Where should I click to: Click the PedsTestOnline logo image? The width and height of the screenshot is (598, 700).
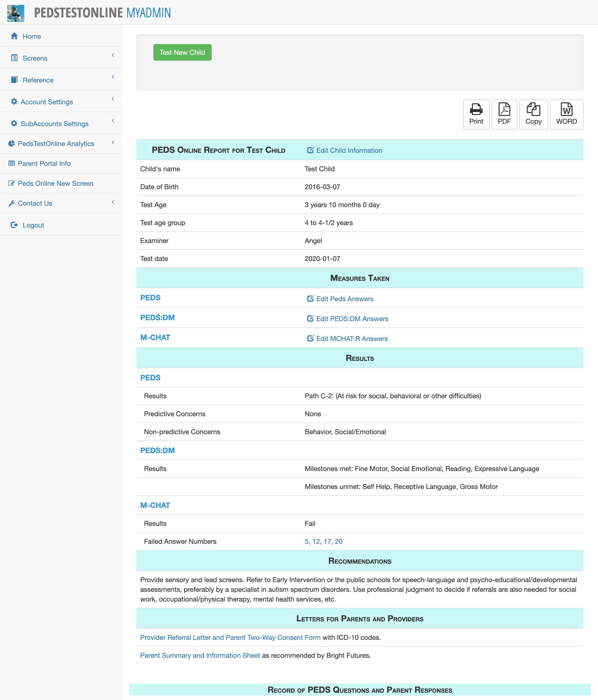(16, 13)
